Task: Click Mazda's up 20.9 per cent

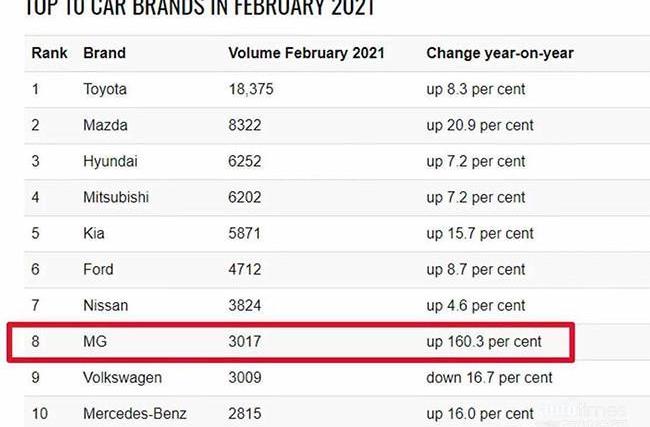Action: [480, 125]
